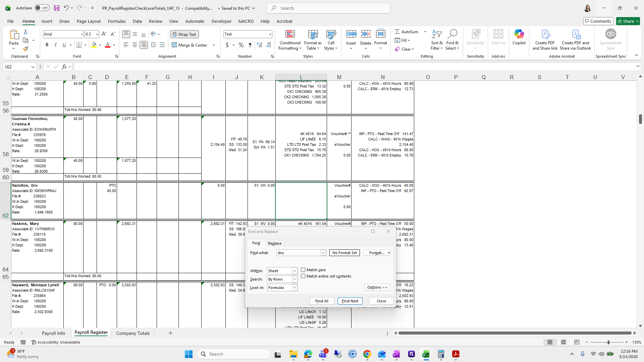Expand the Number Format Text dropdown
This screenshot has width=644, height=362.
pyautogui.click(x=270, y=34)
